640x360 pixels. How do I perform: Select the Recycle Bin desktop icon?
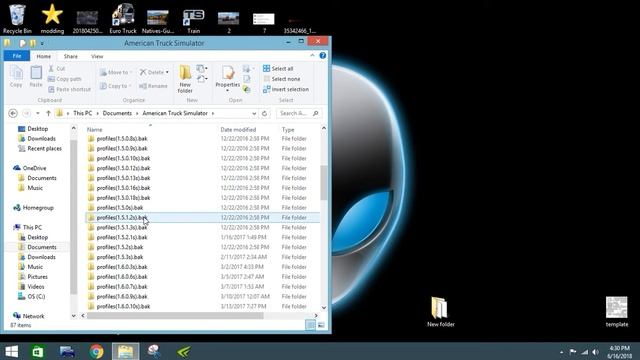(x=17, y=19)
